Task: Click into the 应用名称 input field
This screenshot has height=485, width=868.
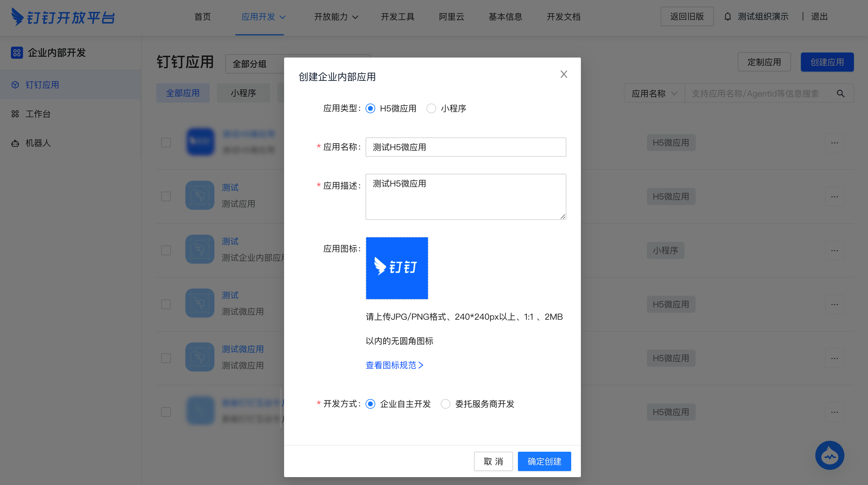Action: (466, 147)
